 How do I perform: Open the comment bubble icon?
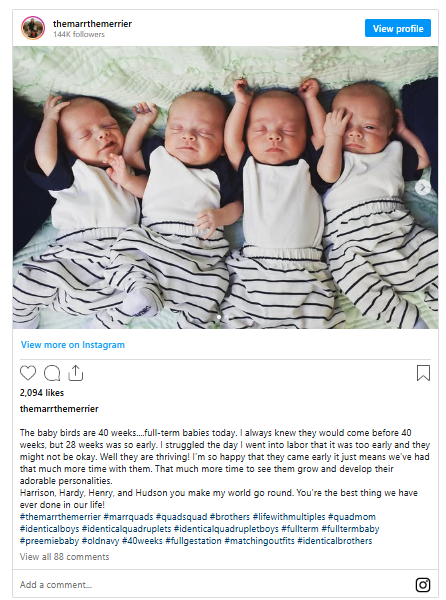52,373
